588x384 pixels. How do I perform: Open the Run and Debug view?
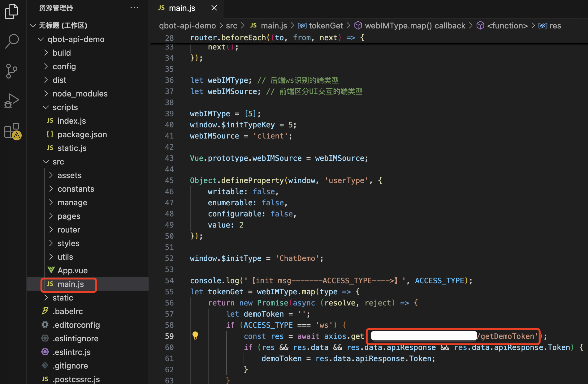(12, 101)
